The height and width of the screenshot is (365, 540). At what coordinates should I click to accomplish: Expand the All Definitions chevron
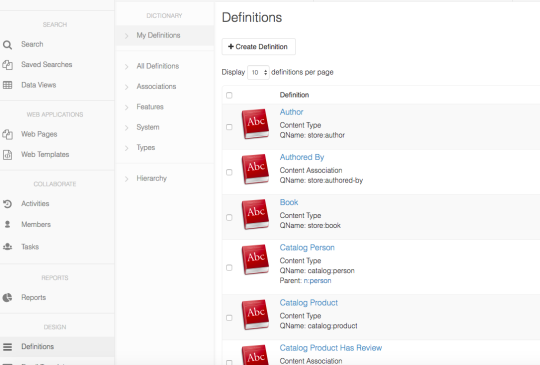point(126,66)
